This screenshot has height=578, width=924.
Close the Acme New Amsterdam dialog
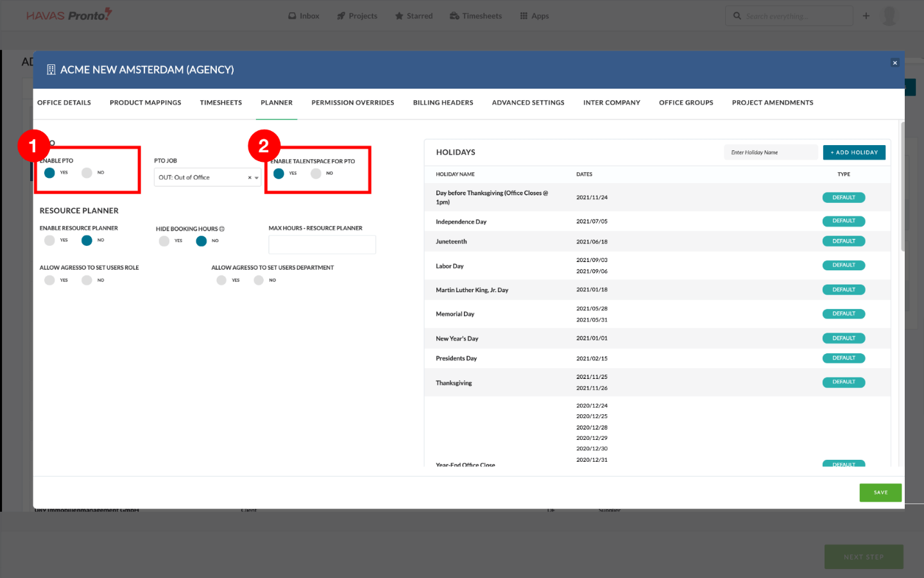tap(894, 63)
